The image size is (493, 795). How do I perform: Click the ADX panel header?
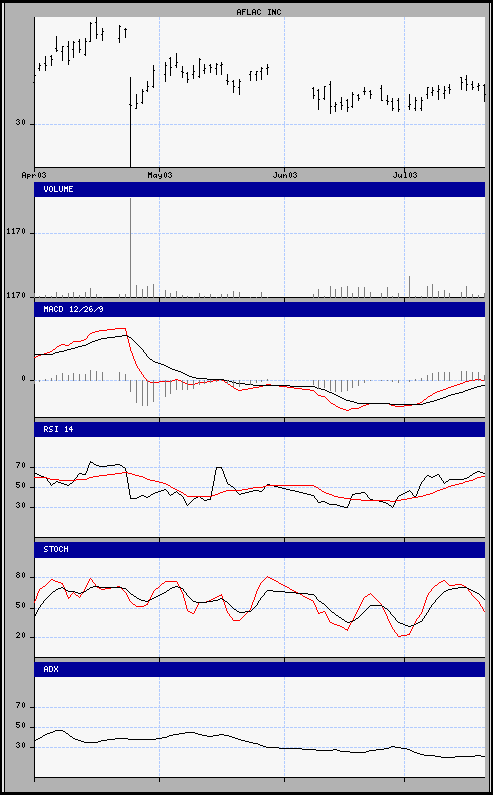(260, 669)
